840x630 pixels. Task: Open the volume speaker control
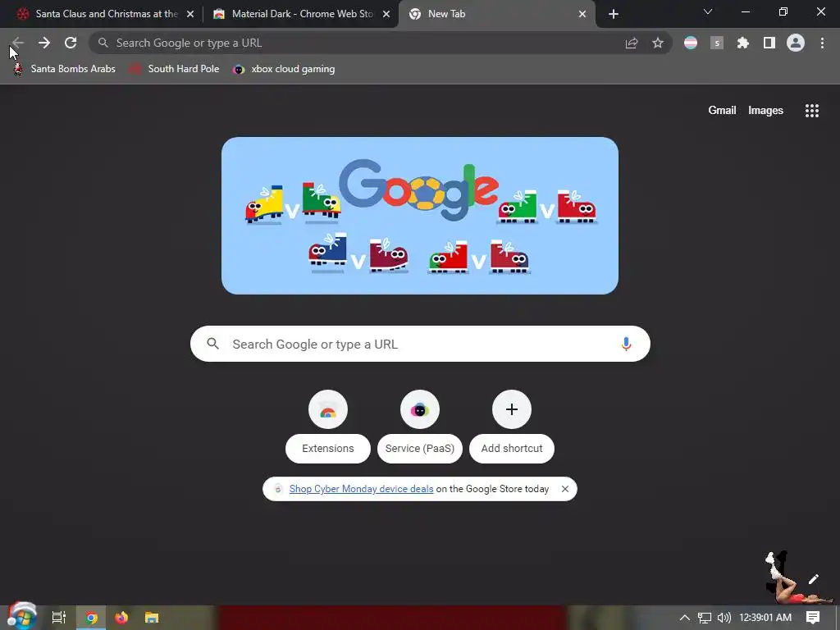[724, 618]
